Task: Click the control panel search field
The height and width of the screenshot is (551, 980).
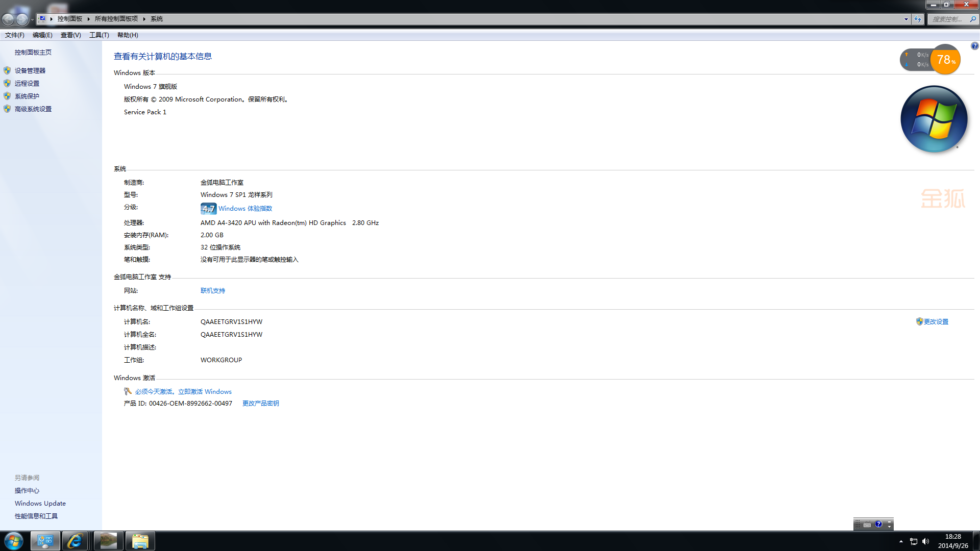Action: pos(948,19)
